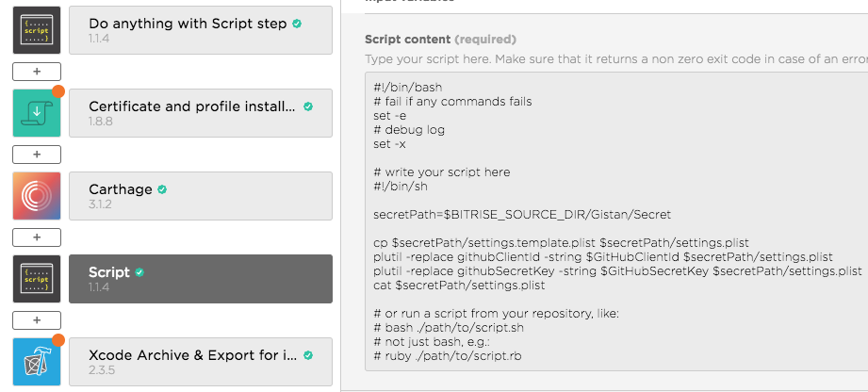
Task: Click verified badge on Certificate installer step
Action: pos(308,106)
